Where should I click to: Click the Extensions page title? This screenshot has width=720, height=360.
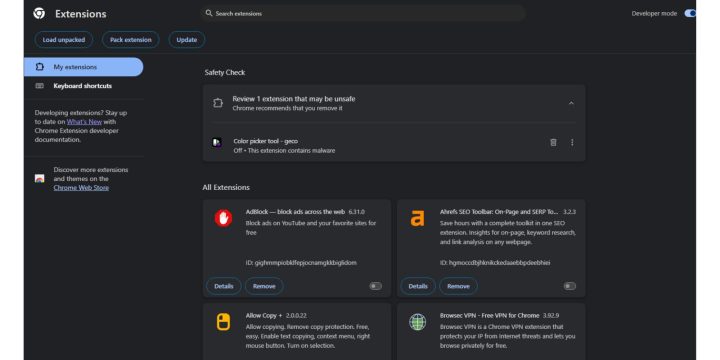[x=81, y=14]
